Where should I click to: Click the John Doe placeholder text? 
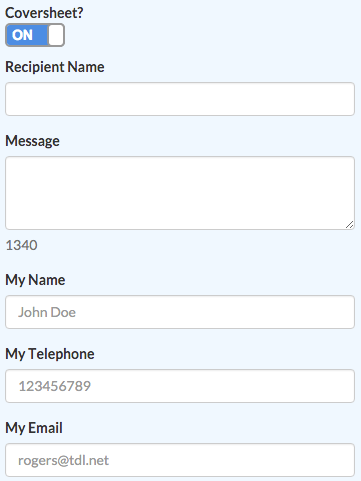pyautogui.click(x=47, y=312)
